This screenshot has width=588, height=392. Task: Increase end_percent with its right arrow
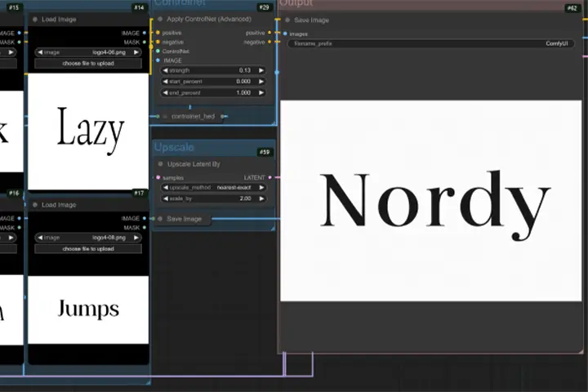pyautogui.click(x=261, y=92)
